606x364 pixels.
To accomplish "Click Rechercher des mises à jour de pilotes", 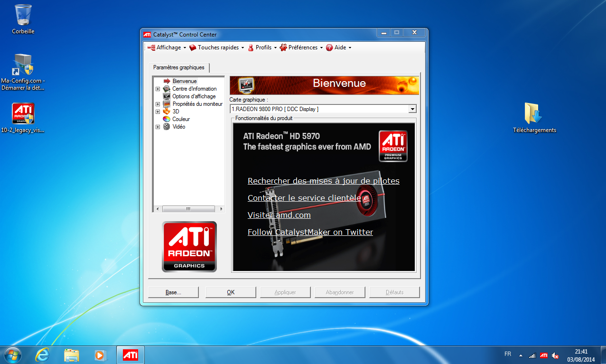I will coord(324,181).
